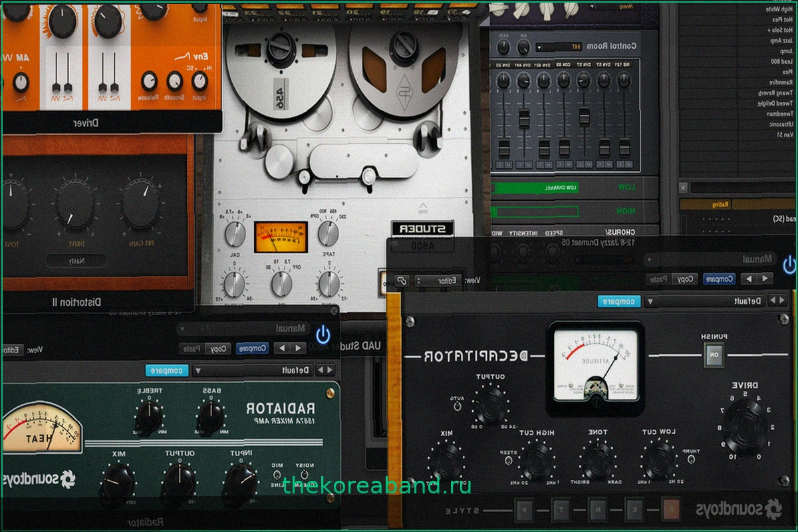Toggle Radiator plugin power button
The image size is (798, 532).
[x=323, y=334]
